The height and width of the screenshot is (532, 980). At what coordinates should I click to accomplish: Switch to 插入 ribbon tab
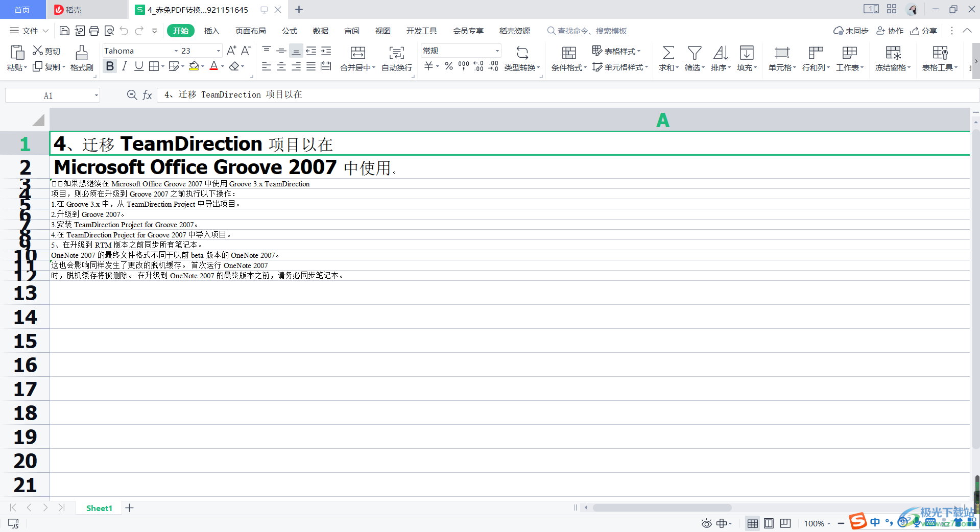[x=211, y=31]
